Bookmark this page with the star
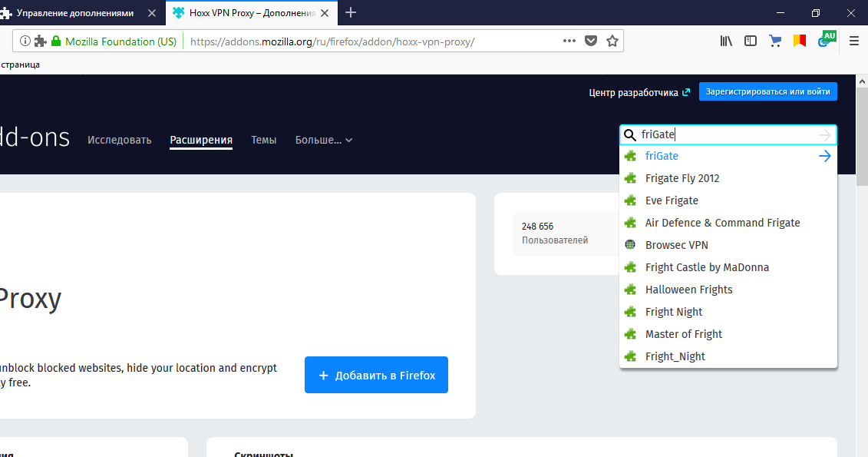The width and height of the screenshot is (868, 457). (612, 41)
